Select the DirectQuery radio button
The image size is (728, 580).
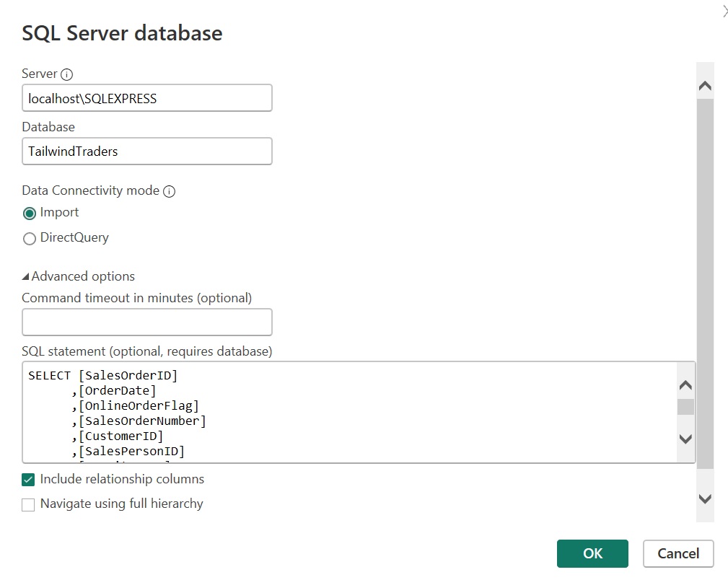pos(30,239)
